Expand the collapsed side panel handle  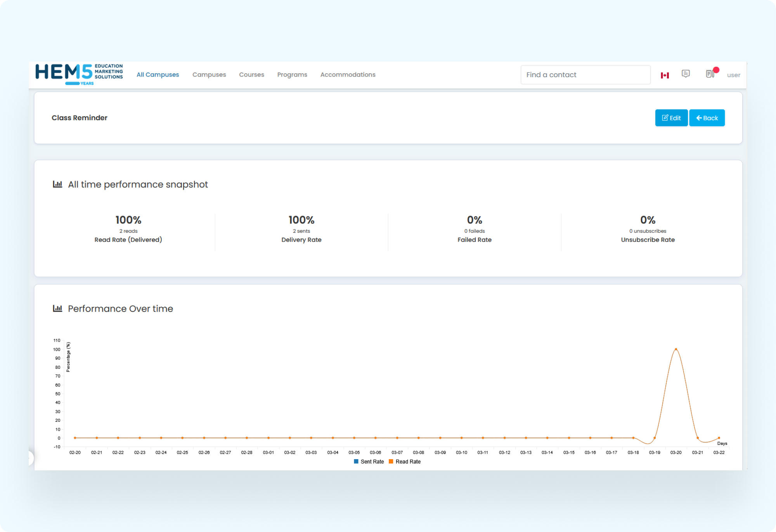tap(31, 458)
